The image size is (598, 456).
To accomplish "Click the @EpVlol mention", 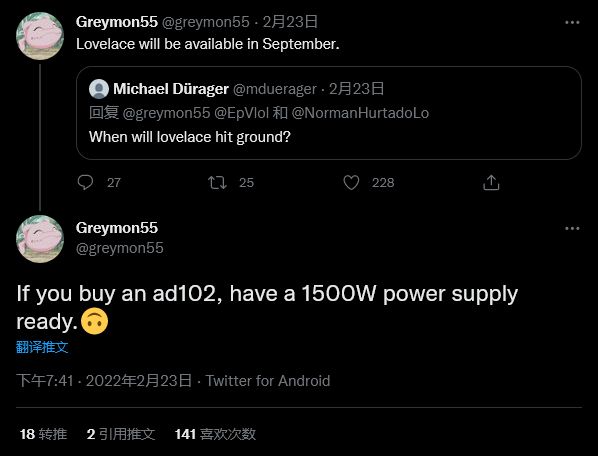I will point(241,113).
